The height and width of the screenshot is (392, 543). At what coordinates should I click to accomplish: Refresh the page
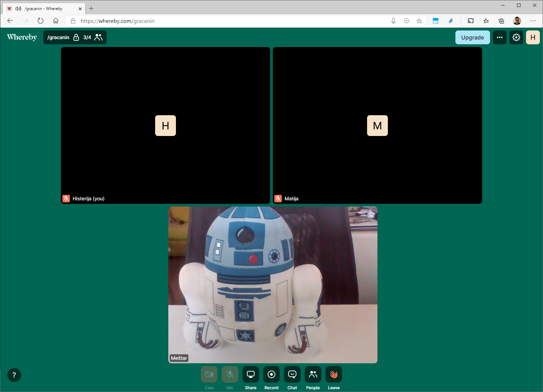(41, 21)
